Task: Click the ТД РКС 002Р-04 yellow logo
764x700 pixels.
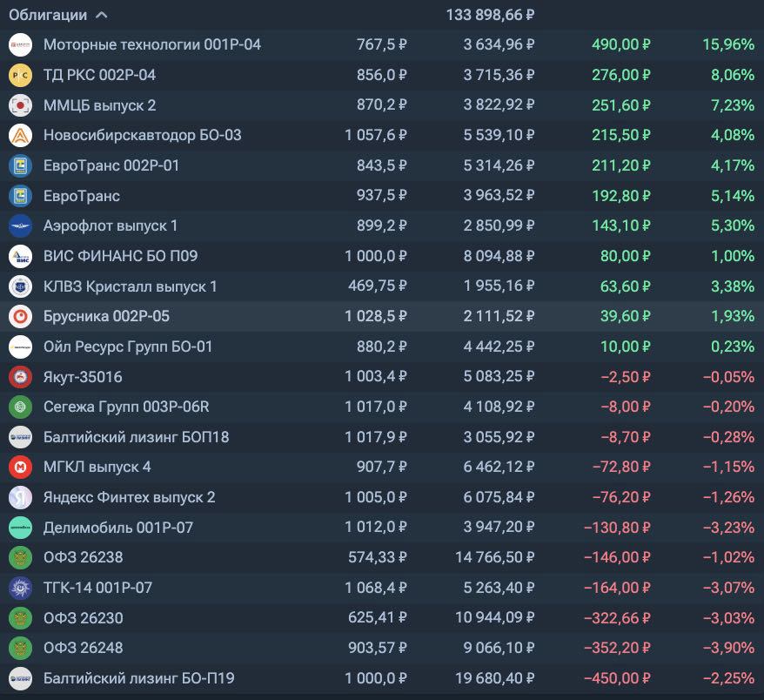Action: 20,76
